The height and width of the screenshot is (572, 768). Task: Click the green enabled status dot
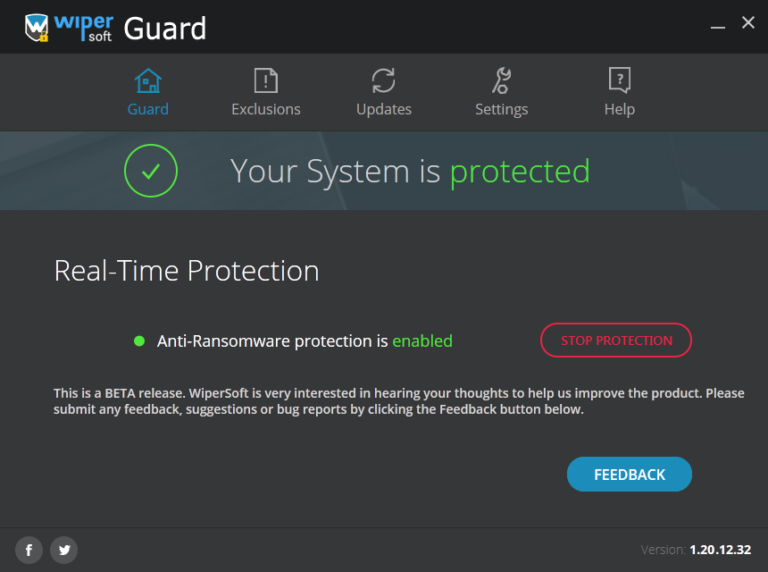[140, 341]
